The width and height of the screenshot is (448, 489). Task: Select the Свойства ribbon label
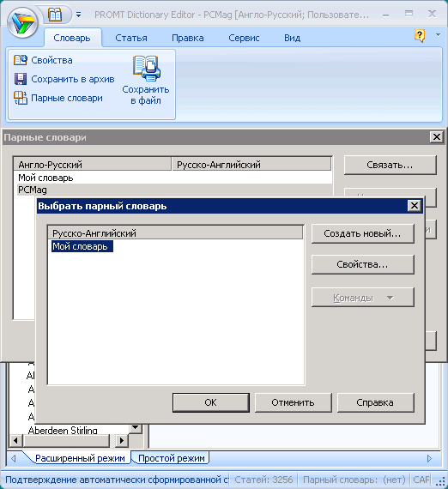pos(51,60)
